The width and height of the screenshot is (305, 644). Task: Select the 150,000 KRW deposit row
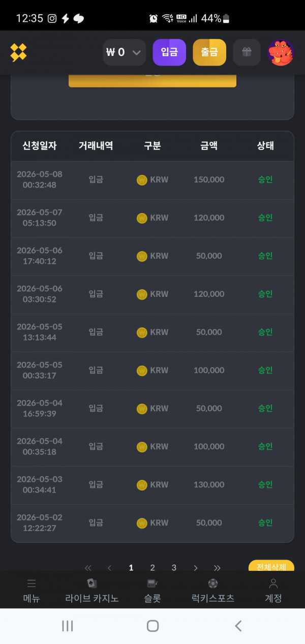(152, 180)
